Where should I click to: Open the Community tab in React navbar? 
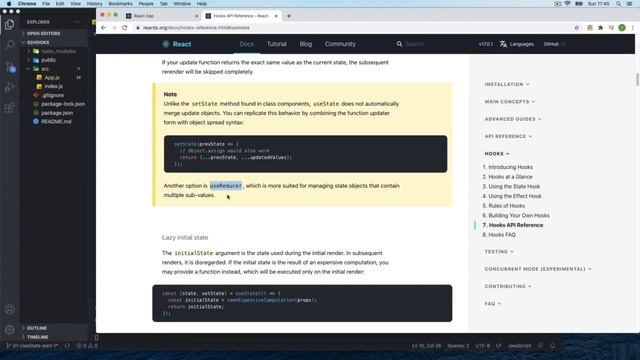pyautogui.click(x=340, y=44)
